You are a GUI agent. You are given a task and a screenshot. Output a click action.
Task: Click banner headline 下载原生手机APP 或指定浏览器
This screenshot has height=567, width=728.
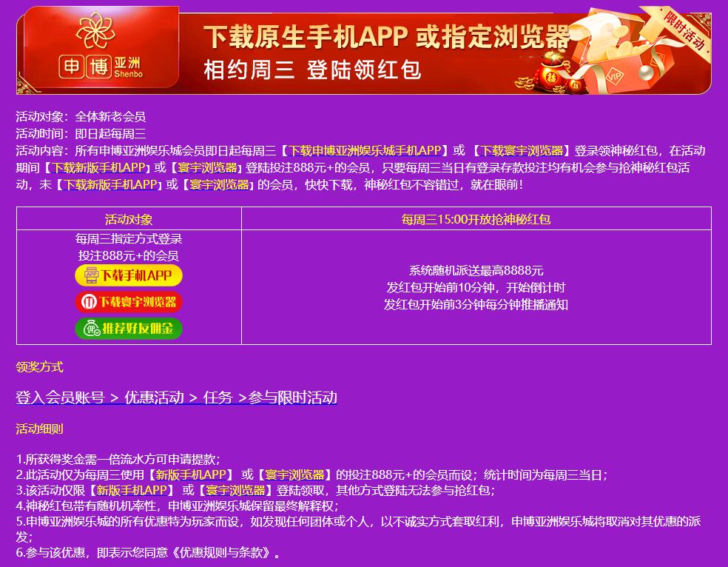(386, 37)
